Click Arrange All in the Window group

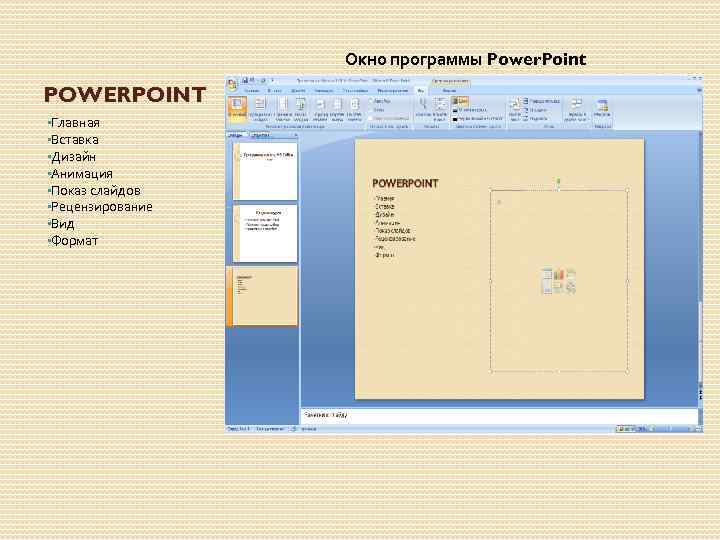(x=542, y=101)
